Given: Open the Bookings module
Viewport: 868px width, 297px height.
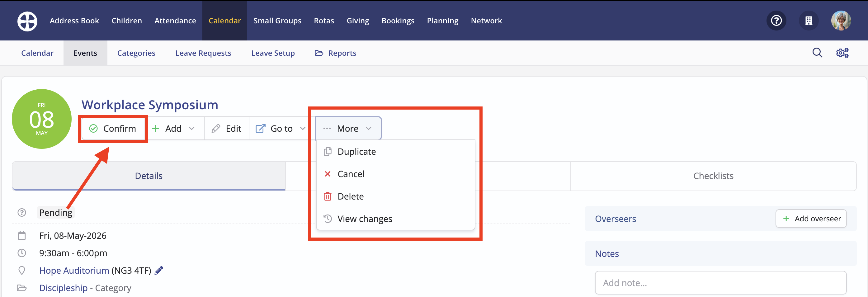Looking at the screenshot, I should tap(398, 21).
